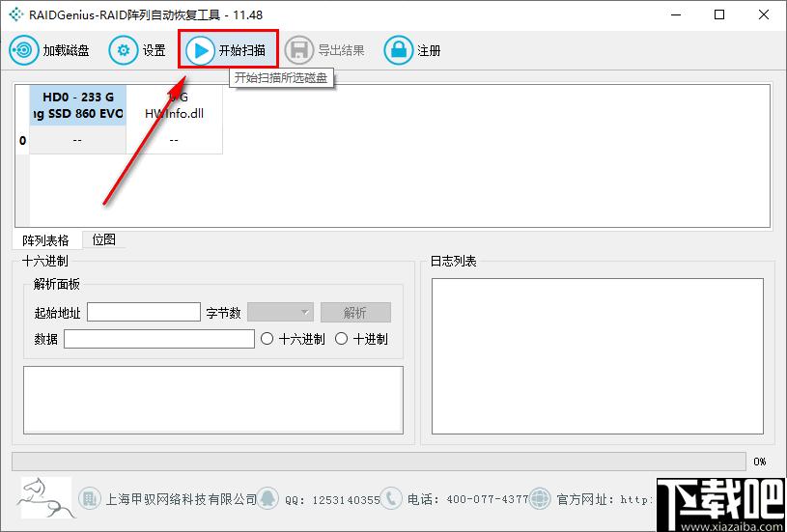This screenshot has height=532, width=787.
Task: Click the 官方网址 website link
Action: coord(605,499)
